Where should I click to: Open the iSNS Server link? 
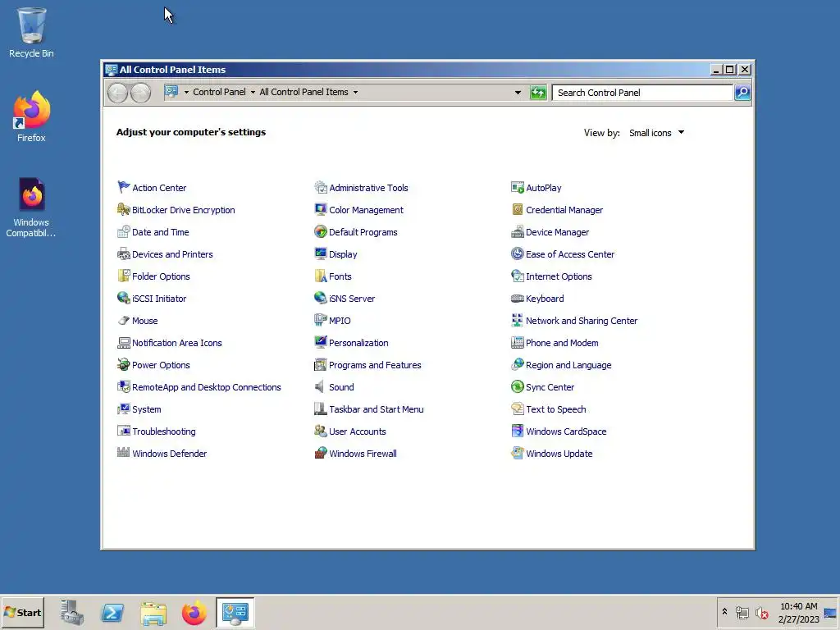[351, 299]
